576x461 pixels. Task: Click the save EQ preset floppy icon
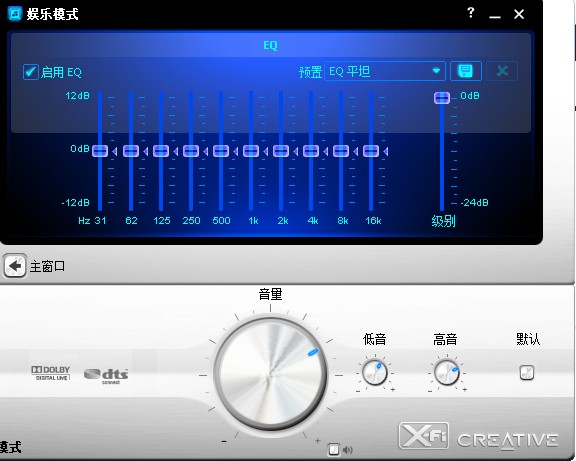point(466,71)
